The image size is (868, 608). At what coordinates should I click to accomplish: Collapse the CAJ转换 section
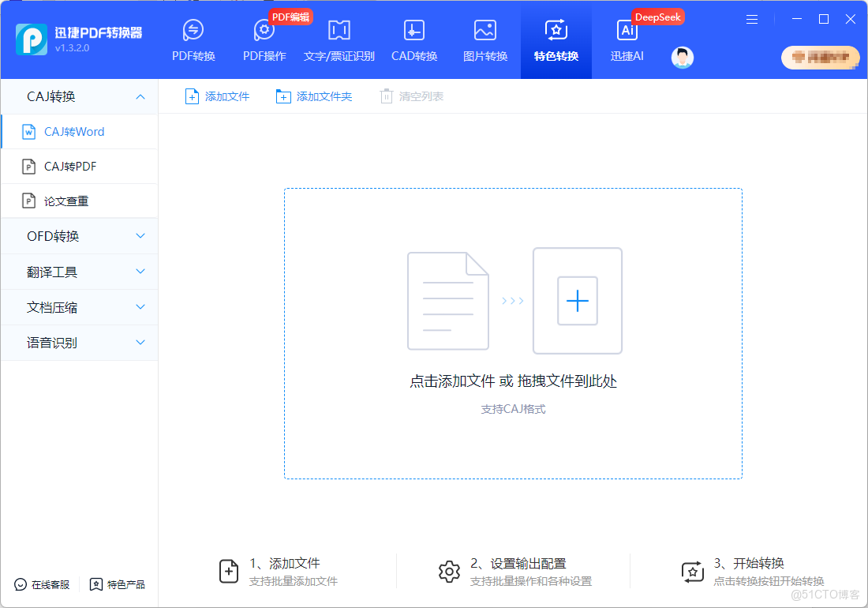coord(79,96)
